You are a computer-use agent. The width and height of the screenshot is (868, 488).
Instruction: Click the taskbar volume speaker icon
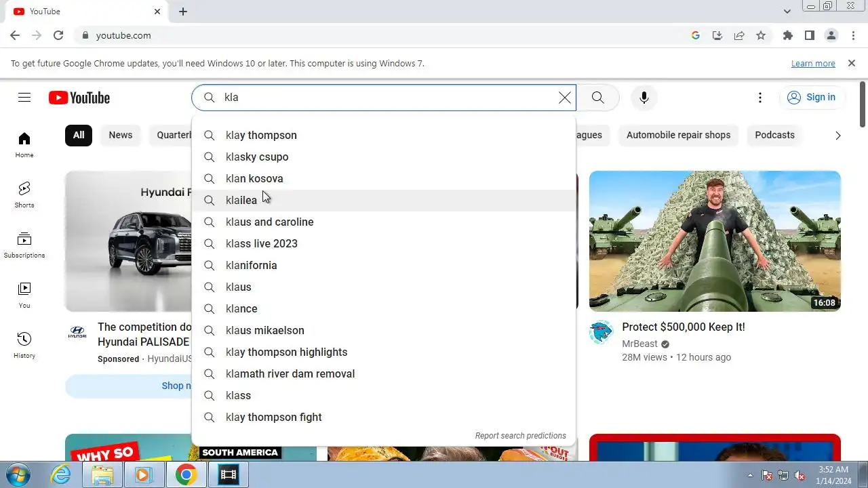tap(800, 475)
